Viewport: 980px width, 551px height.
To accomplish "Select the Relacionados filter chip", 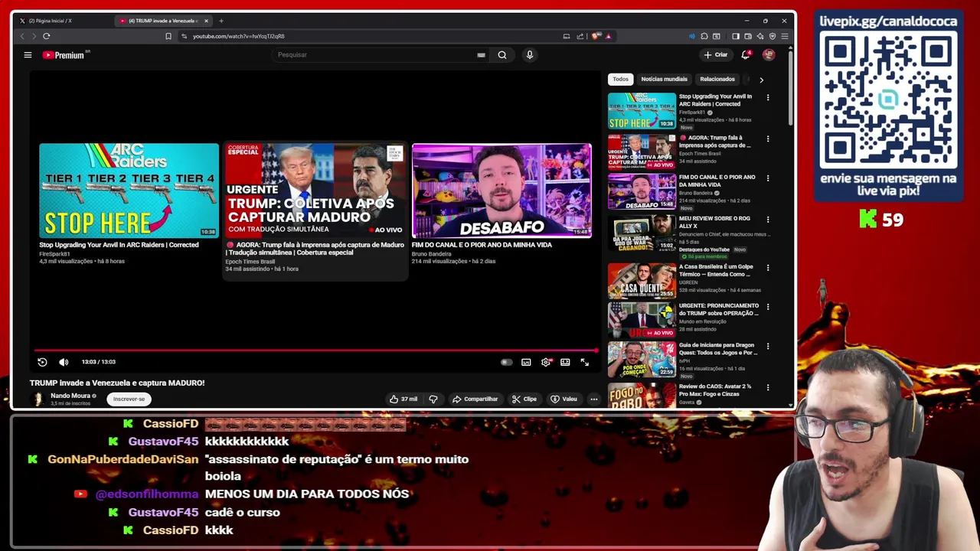I will coord(717,79).
